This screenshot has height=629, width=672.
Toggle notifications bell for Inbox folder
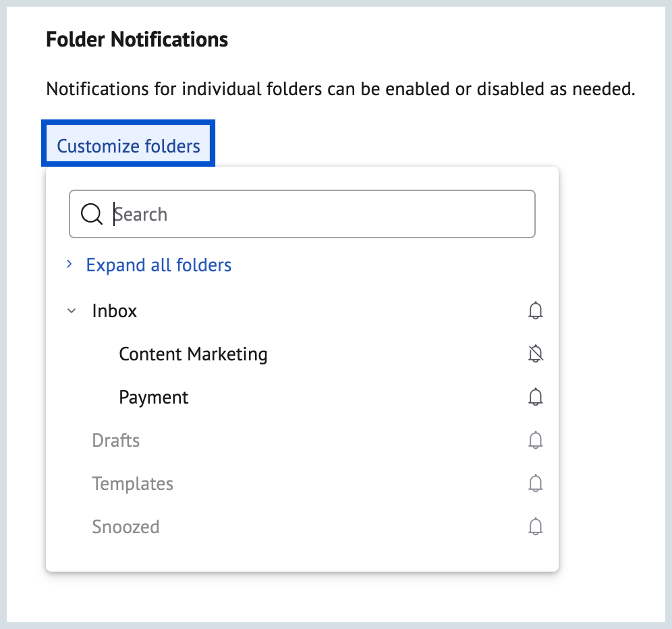[536, 310]
